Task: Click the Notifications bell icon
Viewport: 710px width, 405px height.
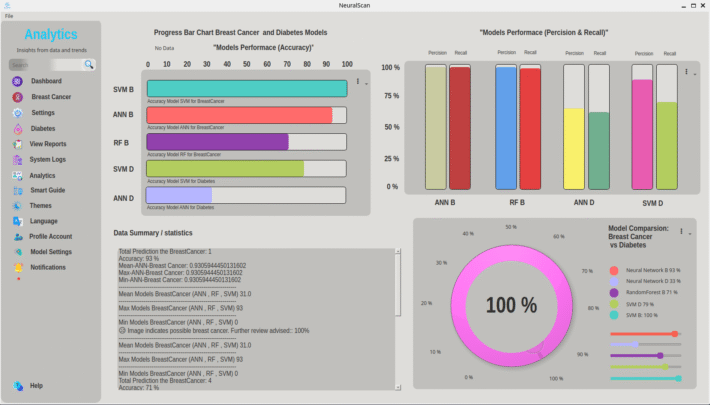Action: 18,268
